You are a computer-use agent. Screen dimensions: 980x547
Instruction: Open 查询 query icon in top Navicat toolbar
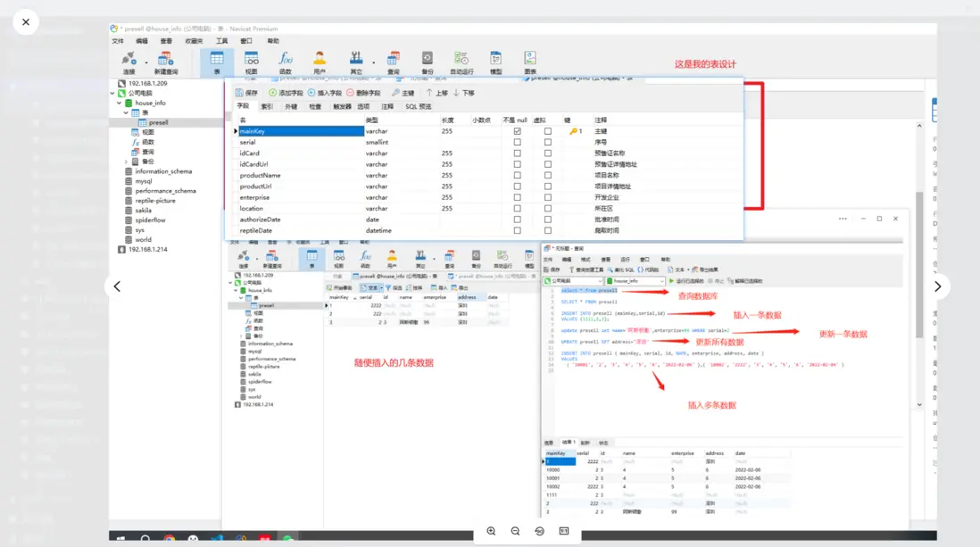tap(393, 62)
